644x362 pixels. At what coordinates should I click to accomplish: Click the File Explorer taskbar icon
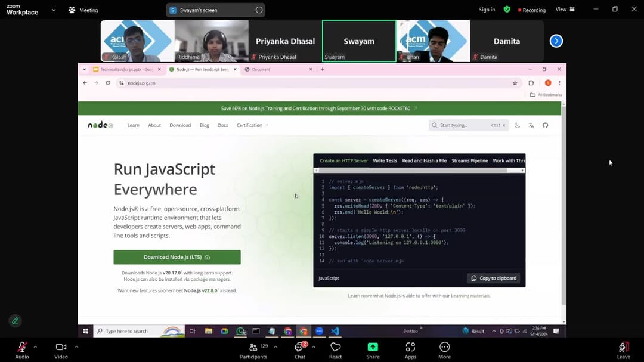pos(209,331)
